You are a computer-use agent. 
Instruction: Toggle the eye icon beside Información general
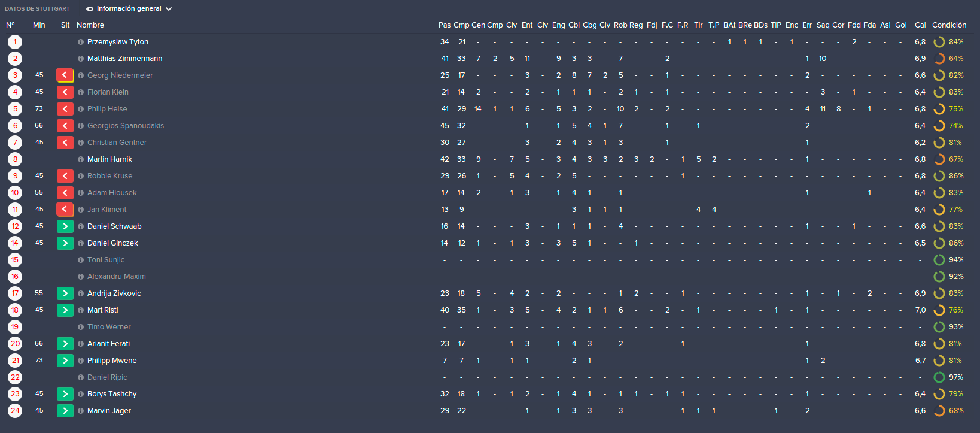coord(90,9)
